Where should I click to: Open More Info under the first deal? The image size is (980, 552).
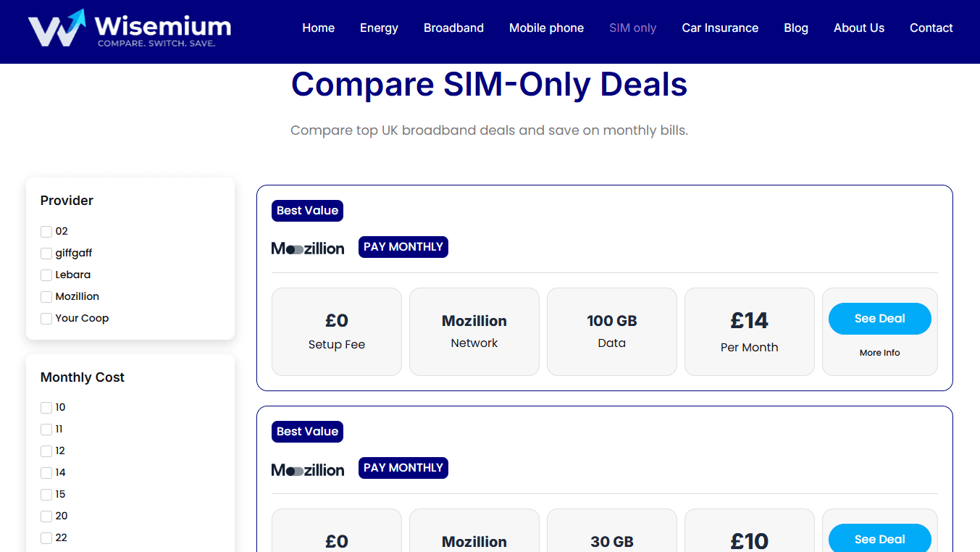pos(879,353)
